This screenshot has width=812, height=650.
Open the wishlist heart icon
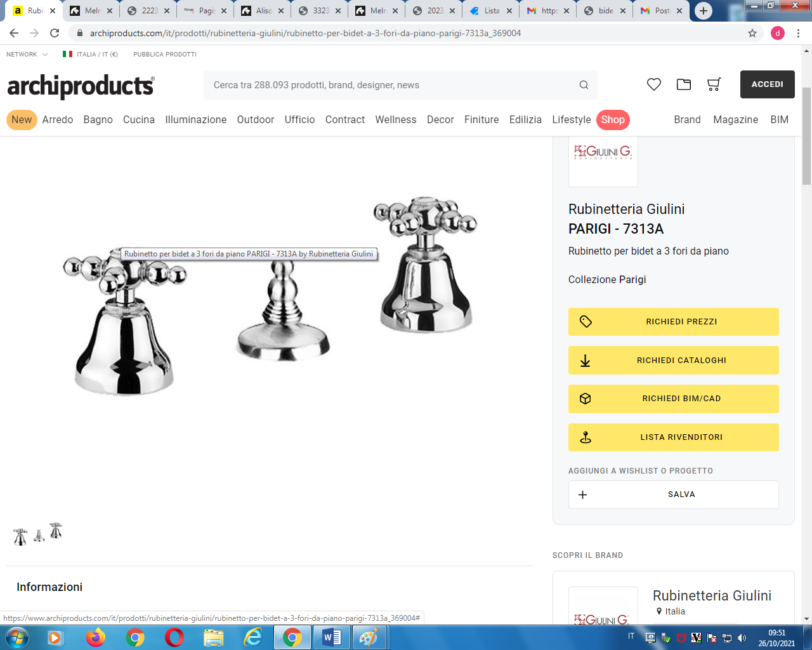click(654, 84)
